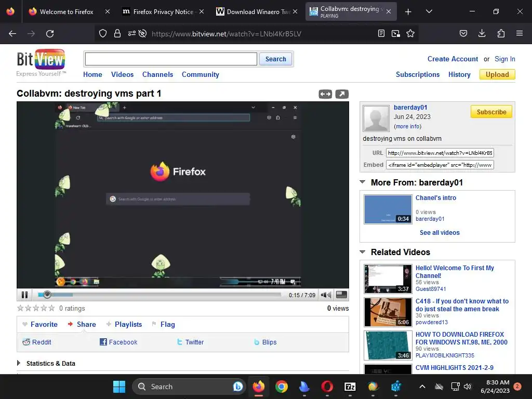The image size is (532, 399).
Task: Widen the video player with the expand icon
Action: pyautogui.click(x=325, y=94)
